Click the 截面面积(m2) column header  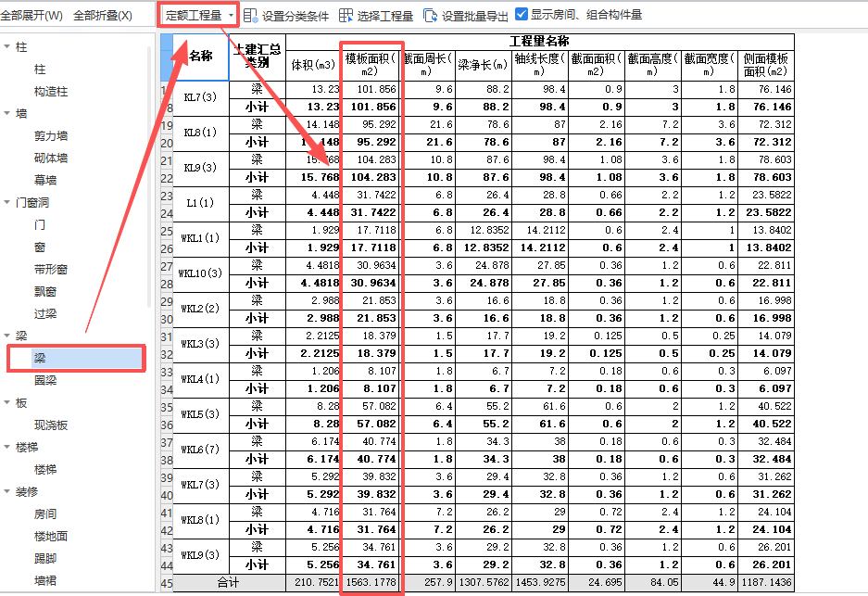tap(597, 65)
